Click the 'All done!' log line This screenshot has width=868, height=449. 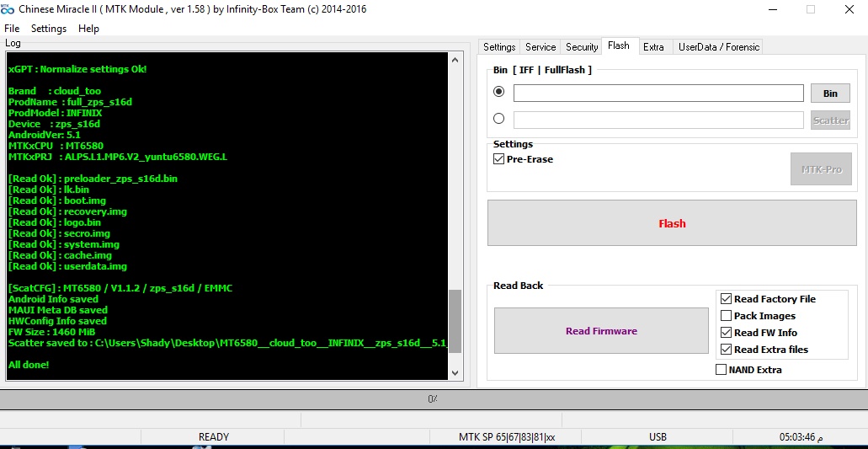(x=29, y=365)
